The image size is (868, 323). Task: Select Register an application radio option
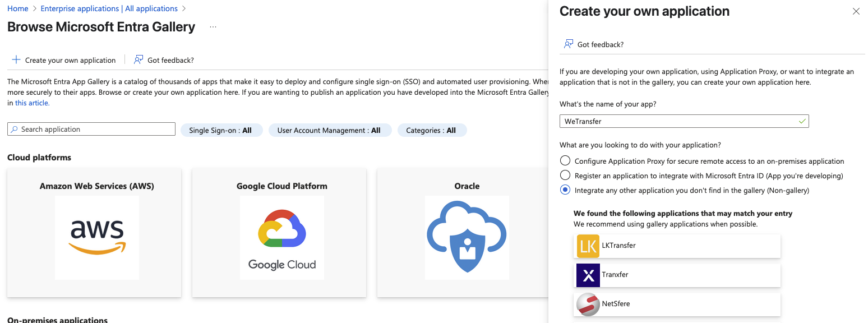[x=565, y=176]
